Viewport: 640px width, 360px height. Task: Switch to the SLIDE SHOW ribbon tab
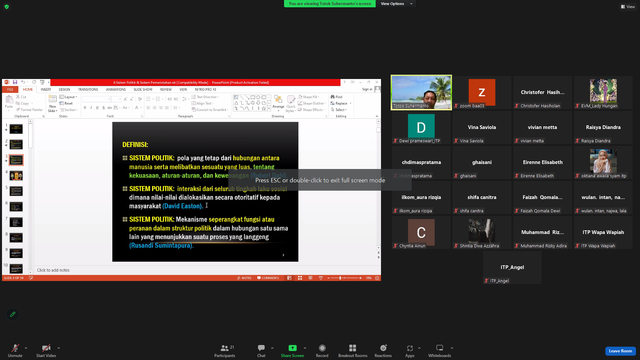point(143,89)
